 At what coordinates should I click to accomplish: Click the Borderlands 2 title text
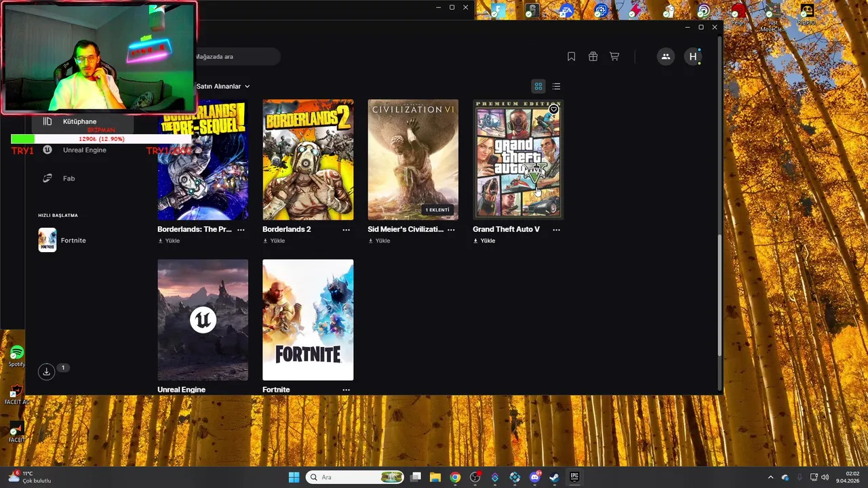click(x=286, y=229)
